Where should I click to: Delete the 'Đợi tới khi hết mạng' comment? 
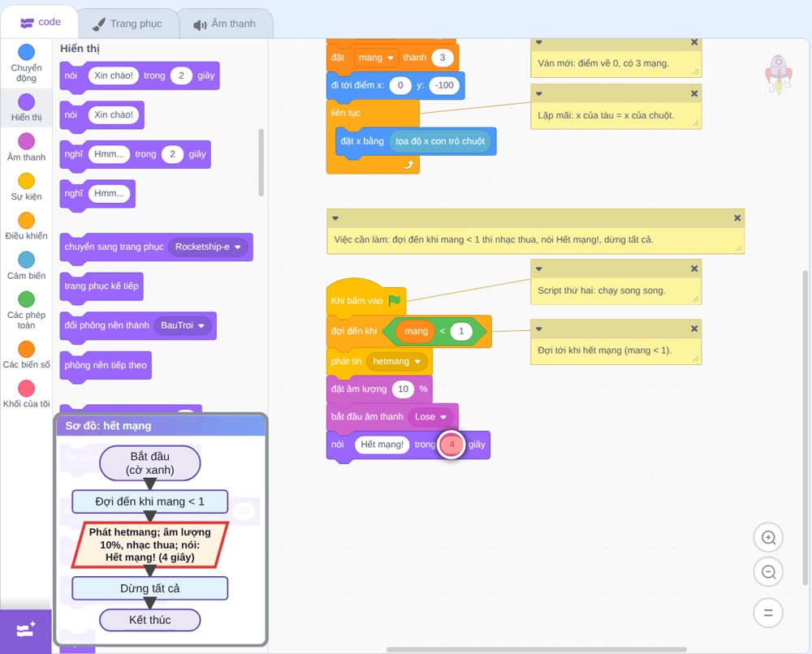[x=694, y=329]
